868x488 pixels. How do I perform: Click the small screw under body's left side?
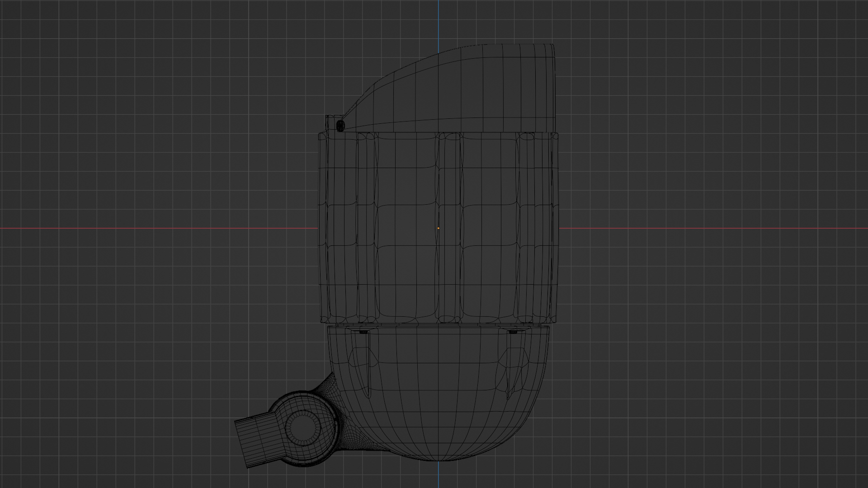tap(363, 332)
